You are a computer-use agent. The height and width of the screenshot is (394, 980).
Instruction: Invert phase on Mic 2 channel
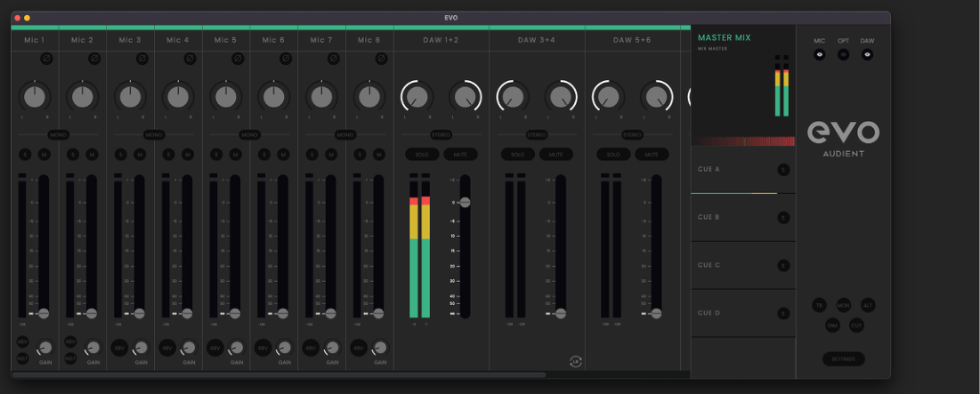[x=94, y=58]
